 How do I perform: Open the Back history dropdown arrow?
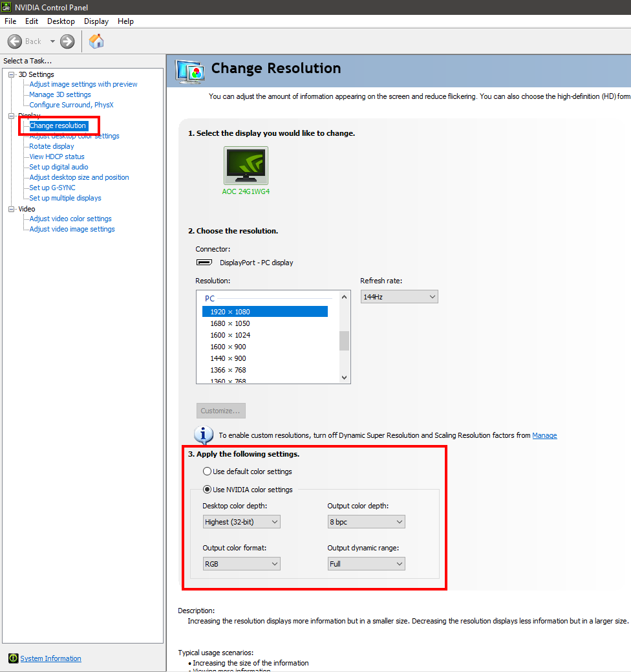(x=52, y=41)
